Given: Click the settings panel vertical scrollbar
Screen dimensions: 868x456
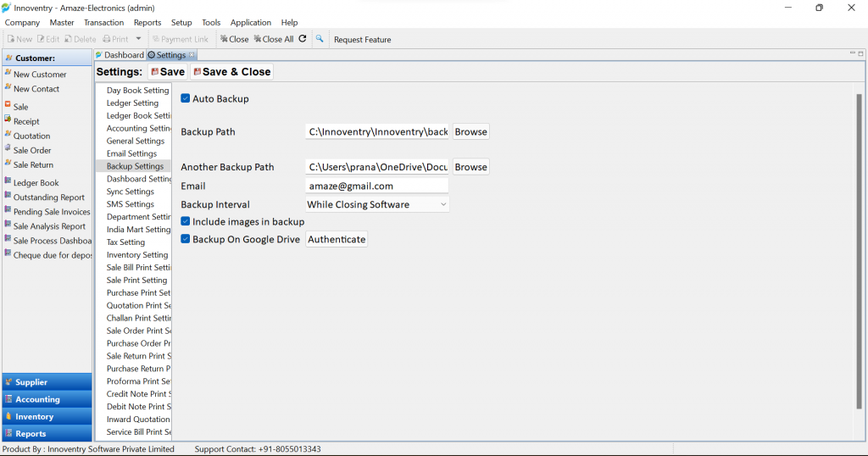Looking at the screenshot, I should 859,252.
